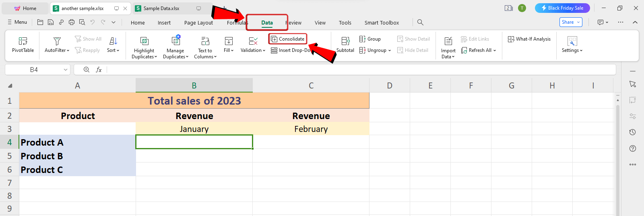Open the Name Box dropdown arrow
This screenshot has height=216, width=644.
[x=65, y=70]
